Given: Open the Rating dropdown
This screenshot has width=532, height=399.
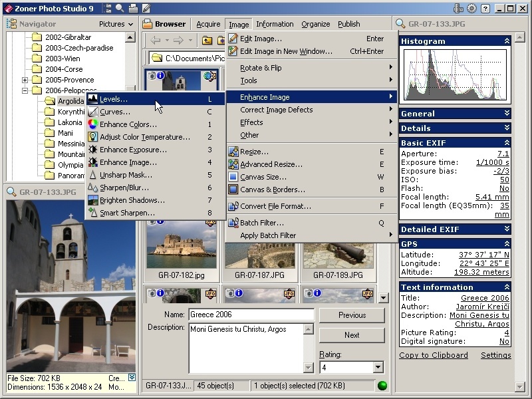Looking at the screenshot, I should pos(378,367).
